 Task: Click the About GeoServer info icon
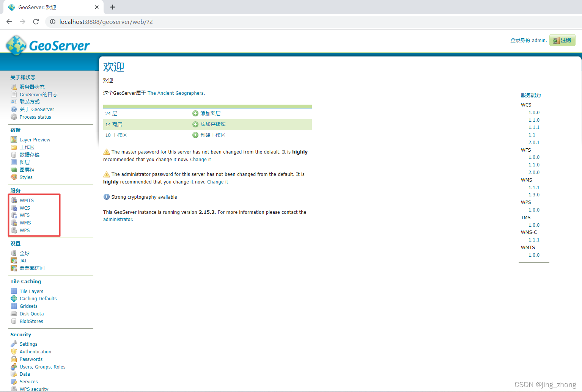pos(14,109)
